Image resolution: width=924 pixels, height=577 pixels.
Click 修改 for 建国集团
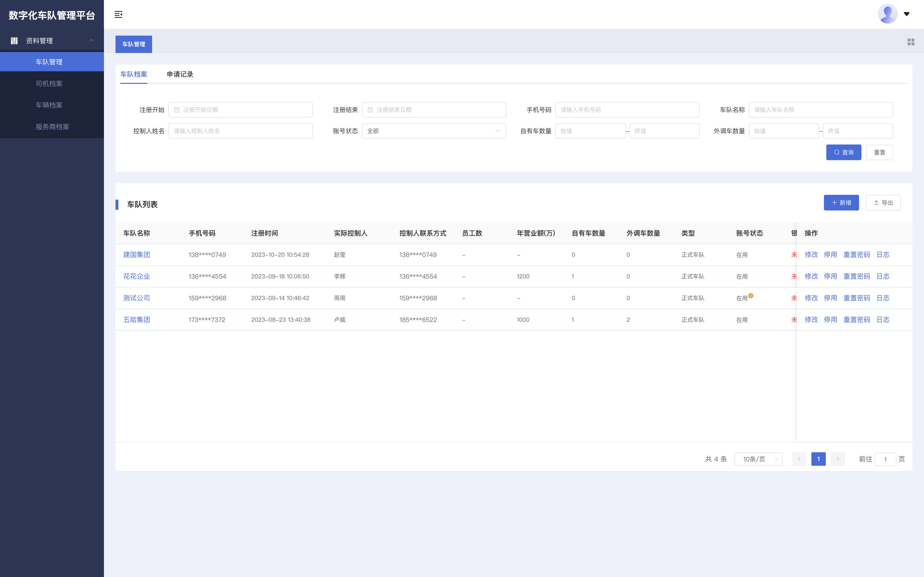click(811, 255)
